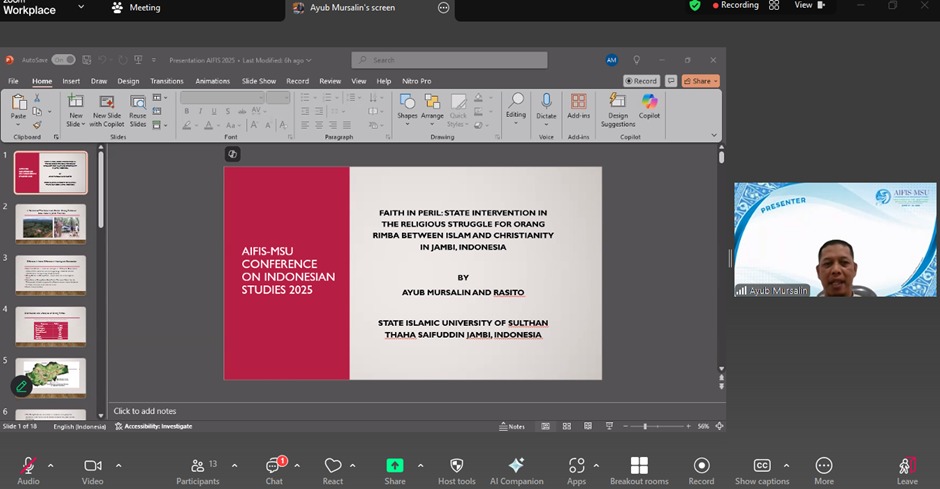Open Breakout rooms in Zoom
Screen dimensions: 940x489
click(639, 466)
